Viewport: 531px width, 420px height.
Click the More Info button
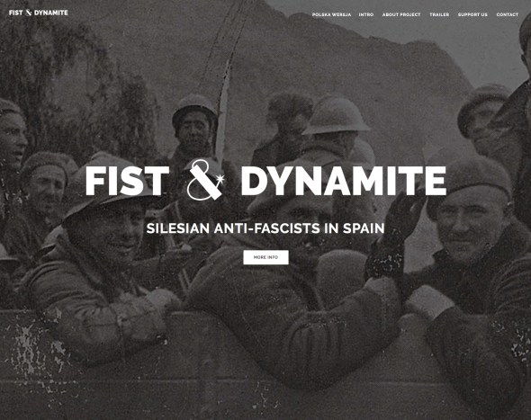[265, 257]
